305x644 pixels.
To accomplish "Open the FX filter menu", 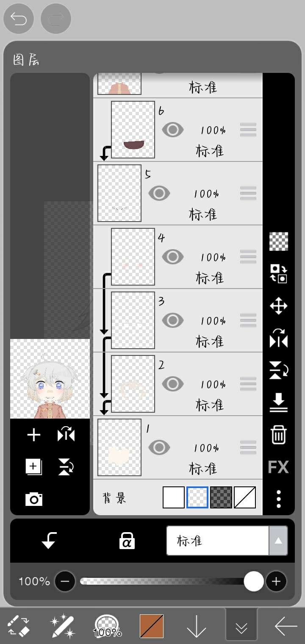I will point(278,467).
